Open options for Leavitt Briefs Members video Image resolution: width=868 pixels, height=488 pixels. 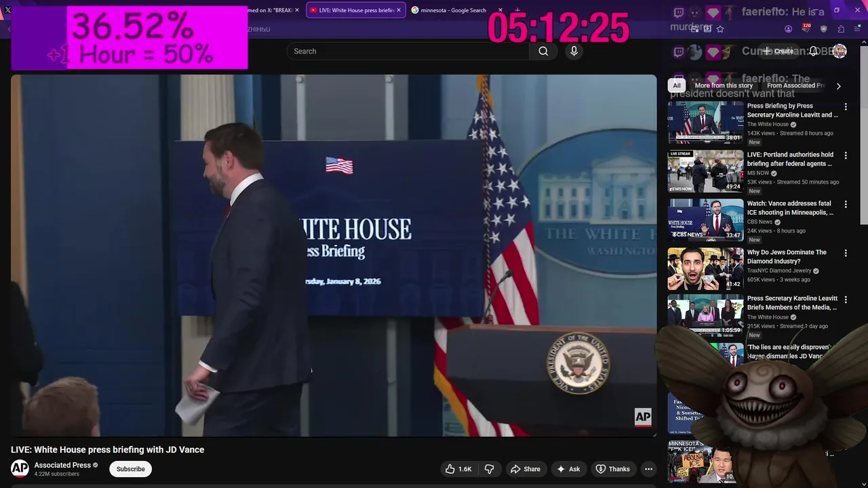[x=846, y=299]
